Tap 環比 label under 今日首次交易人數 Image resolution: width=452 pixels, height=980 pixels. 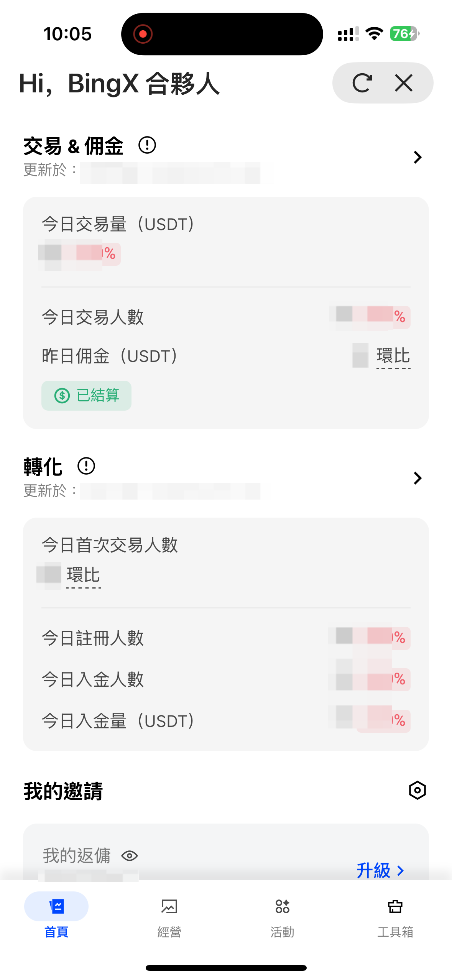(x=83, y=575)
